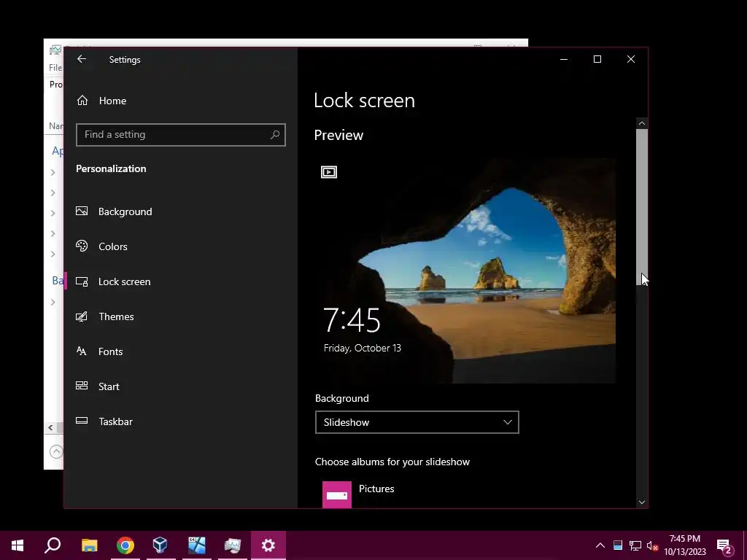Open VirtualBox cube icon in taskbar
Viewport: 747px width, 560px height.
click(160, 545)
